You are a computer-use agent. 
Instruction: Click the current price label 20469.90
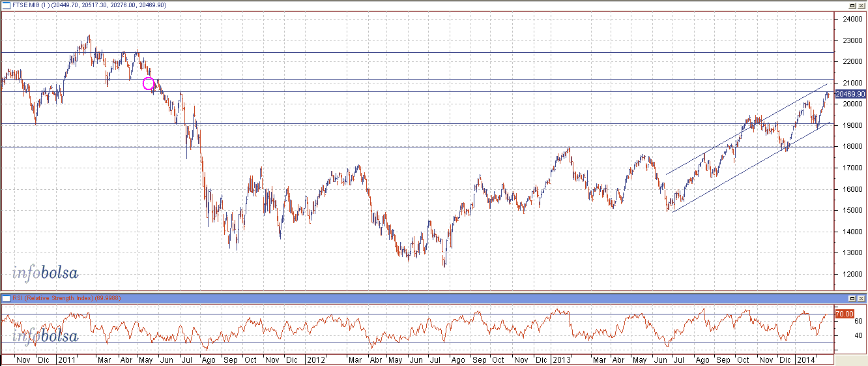(850, 94)
